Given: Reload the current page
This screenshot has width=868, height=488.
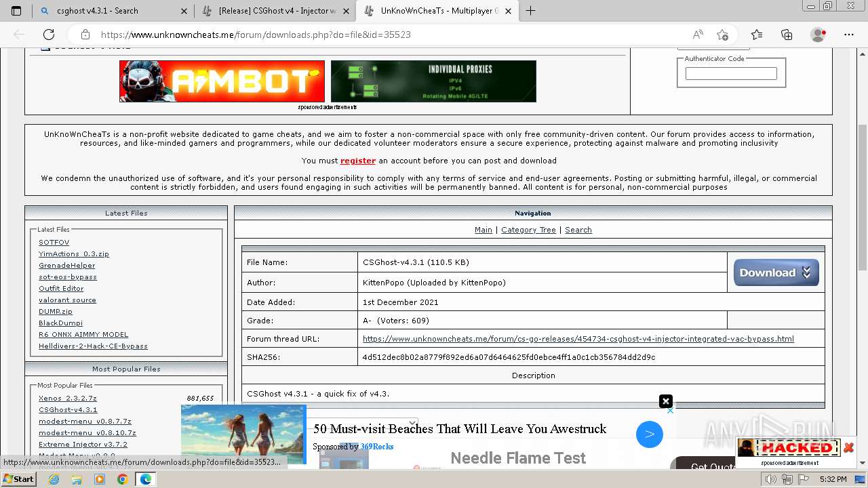Looking at the screenshot, I should [49, 35].
